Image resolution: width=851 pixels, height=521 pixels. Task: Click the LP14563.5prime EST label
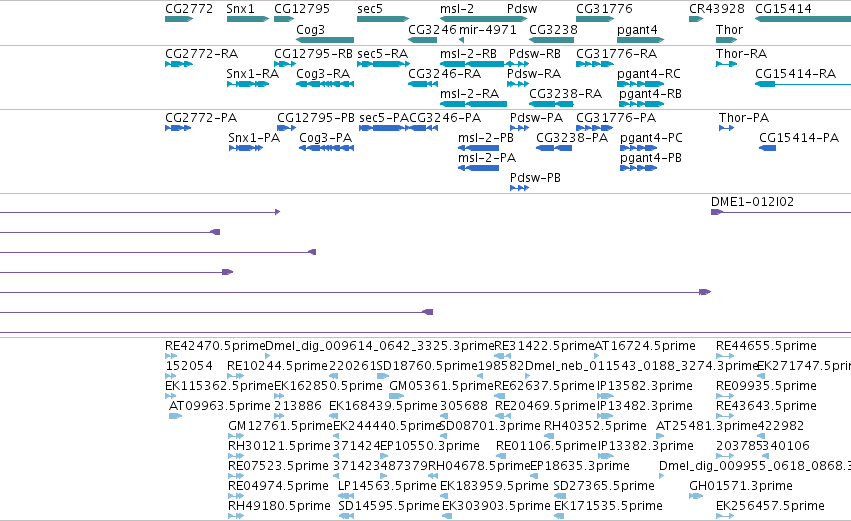(387, 485)
